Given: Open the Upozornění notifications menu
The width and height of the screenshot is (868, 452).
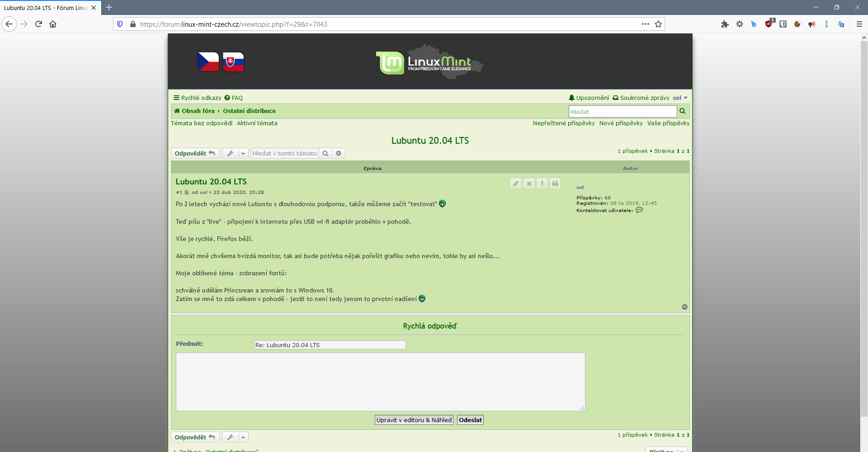Looking at the screenshot, I should coord(589,98).
